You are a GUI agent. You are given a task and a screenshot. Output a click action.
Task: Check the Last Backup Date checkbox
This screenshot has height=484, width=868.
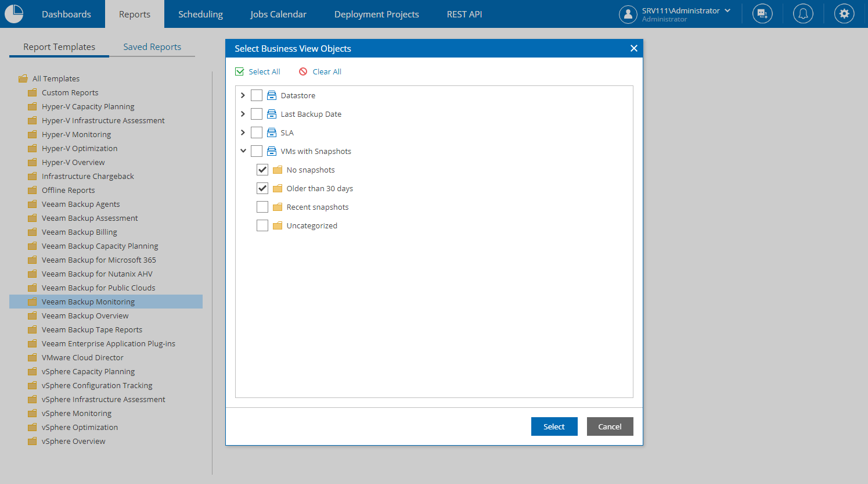point(257,114)
